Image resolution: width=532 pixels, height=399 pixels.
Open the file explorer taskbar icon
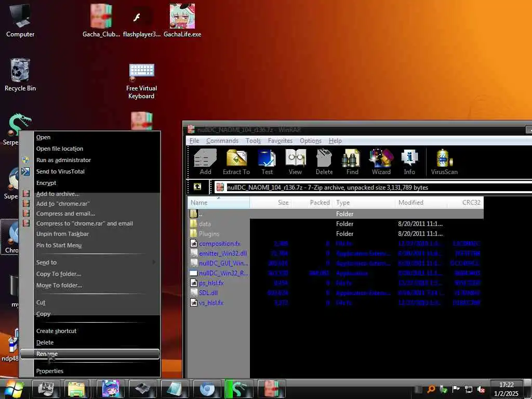(76, 389)
